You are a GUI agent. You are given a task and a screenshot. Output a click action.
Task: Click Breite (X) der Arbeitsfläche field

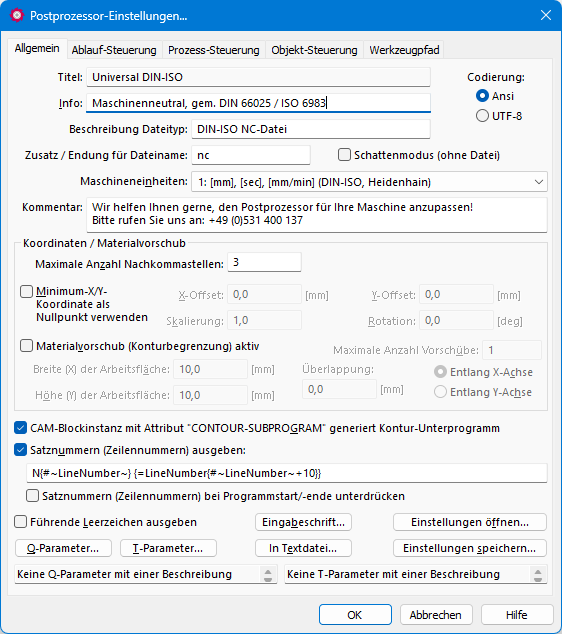210,369
